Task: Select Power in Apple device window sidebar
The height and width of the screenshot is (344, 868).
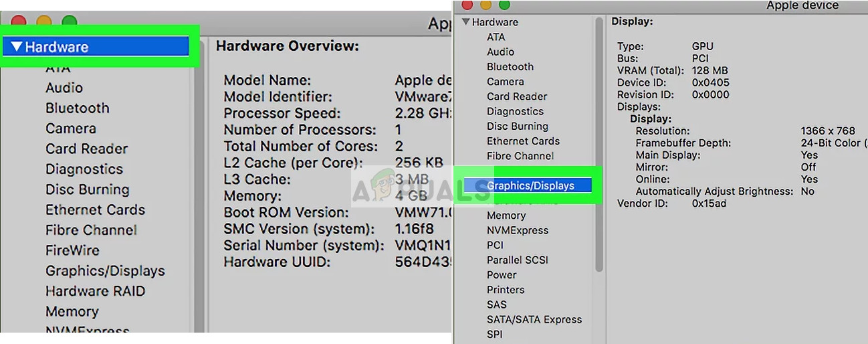Action: (502, 274)
